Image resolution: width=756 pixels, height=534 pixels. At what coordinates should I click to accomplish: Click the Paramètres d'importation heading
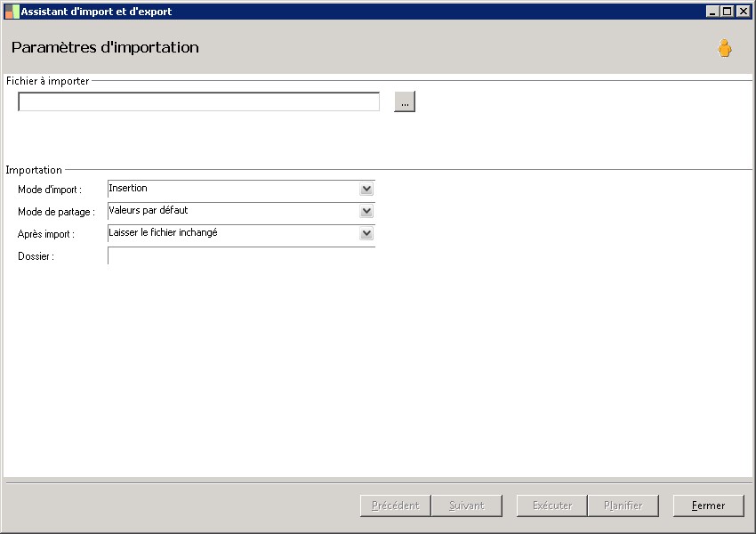pos(105,47)
